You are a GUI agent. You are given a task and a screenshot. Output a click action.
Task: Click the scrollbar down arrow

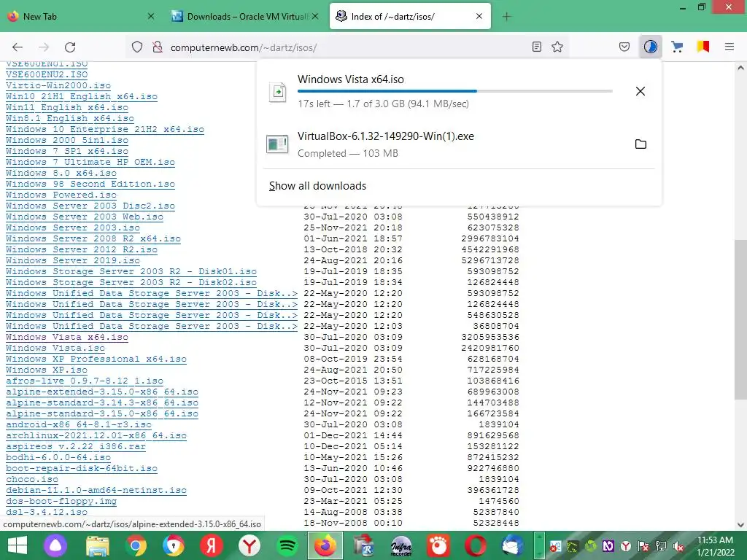tap(740, 525)
